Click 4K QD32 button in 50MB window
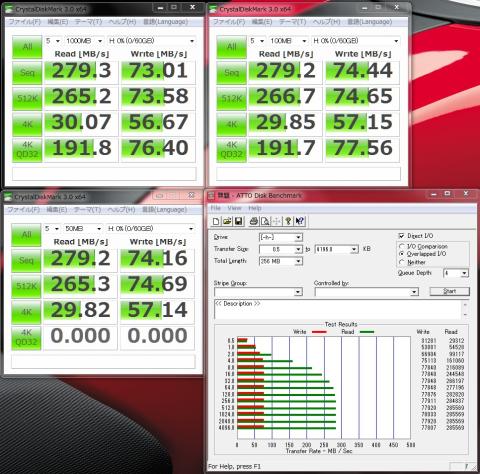The height and width of the screenshot is (474, 480). pyautogui.click(x=26, y=338)
